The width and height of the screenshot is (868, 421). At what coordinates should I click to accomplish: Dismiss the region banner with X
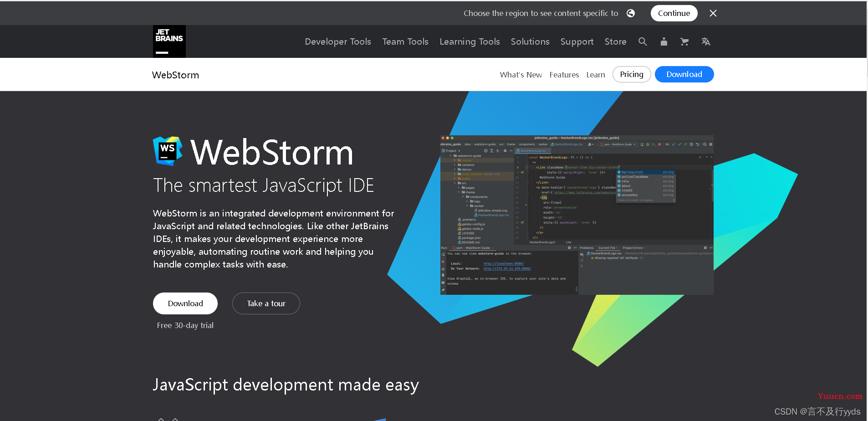[x=713, y=13]
